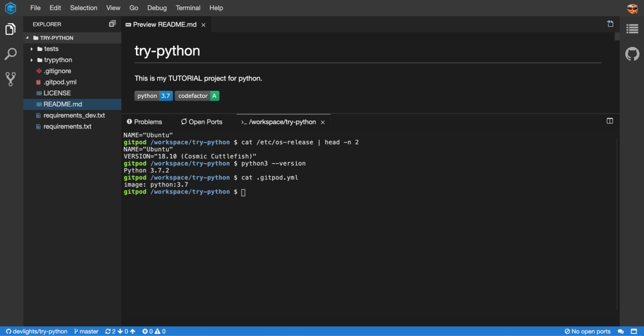This screenshot has height=336, width=644.
Task: Click the errors and warnings status indicator
Action: click(x=154, y=331)
